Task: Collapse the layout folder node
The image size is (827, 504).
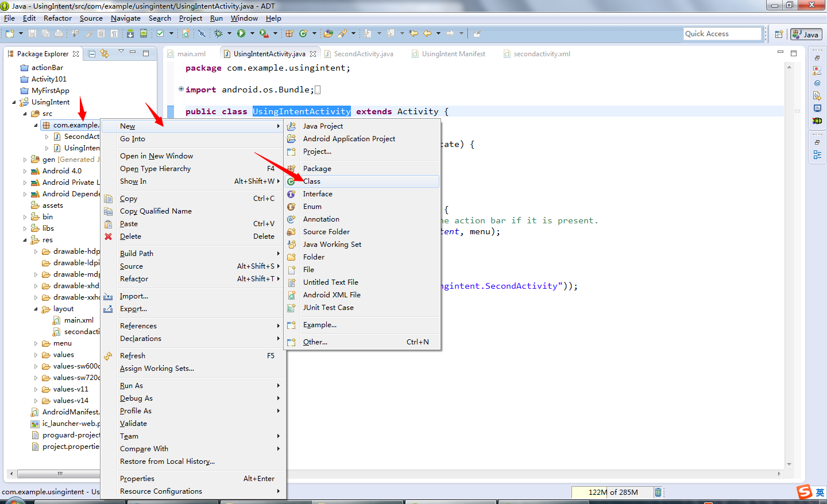Action: click(36, 309)
